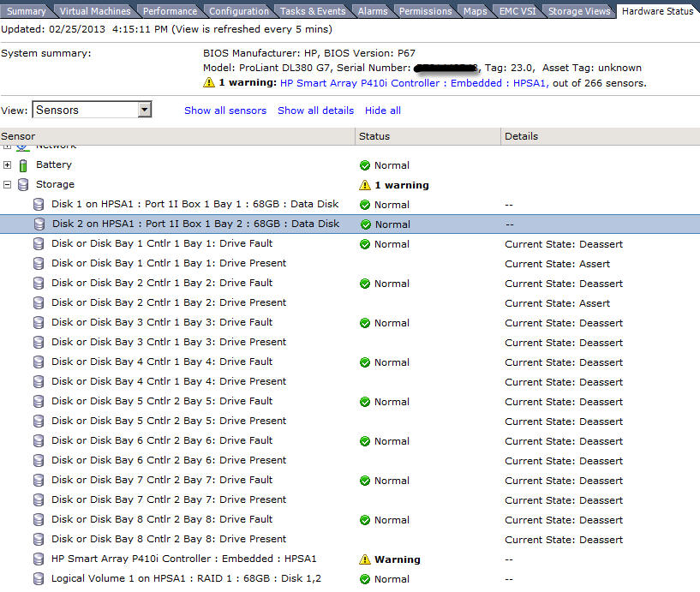Sort by the Details column header
Screen dimensions: 700x592
coord(601,136)
